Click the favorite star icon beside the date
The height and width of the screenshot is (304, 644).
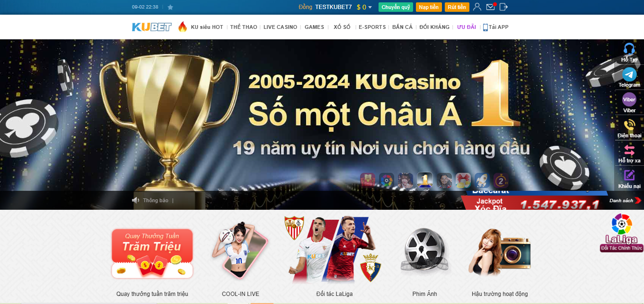(170, 7)
